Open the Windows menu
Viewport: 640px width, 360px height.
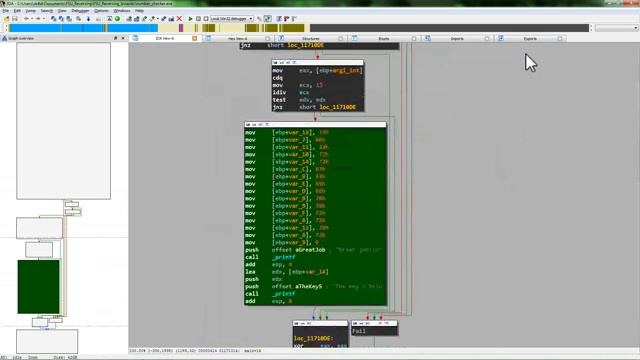(122, 11)
